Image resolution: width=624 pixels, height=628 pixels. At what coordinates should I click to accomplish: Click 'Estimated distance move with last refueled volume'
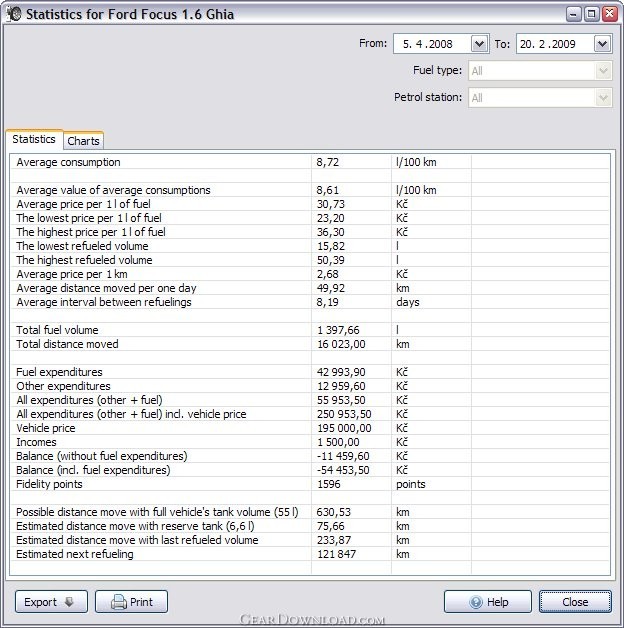(137, 540)
